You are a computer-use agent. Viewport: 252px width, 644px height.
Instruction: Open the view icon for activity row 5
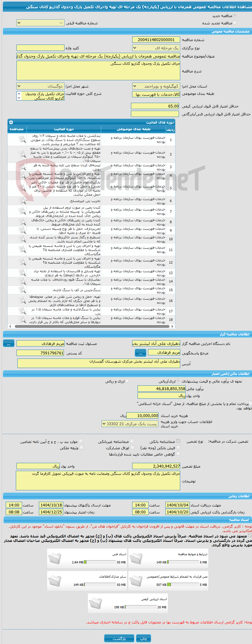pos(22,188)
